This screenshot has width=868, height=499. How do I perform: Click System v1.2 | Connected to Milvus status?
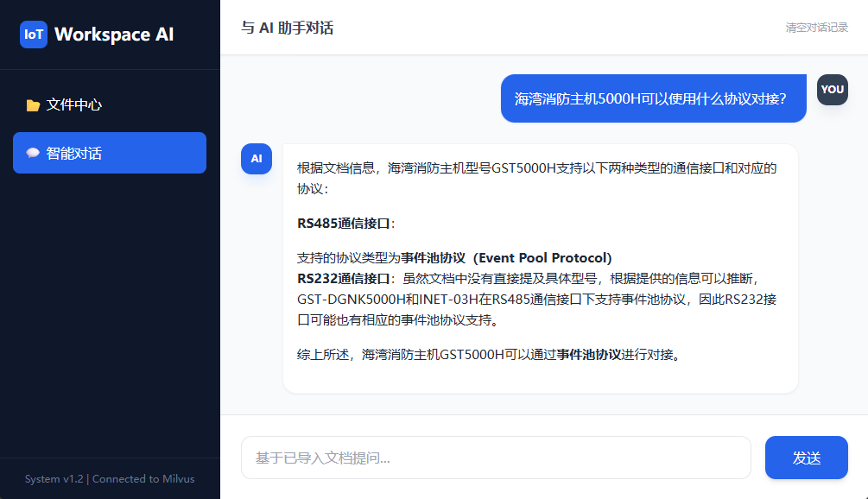pyautogui.click(x=110, y=479)
